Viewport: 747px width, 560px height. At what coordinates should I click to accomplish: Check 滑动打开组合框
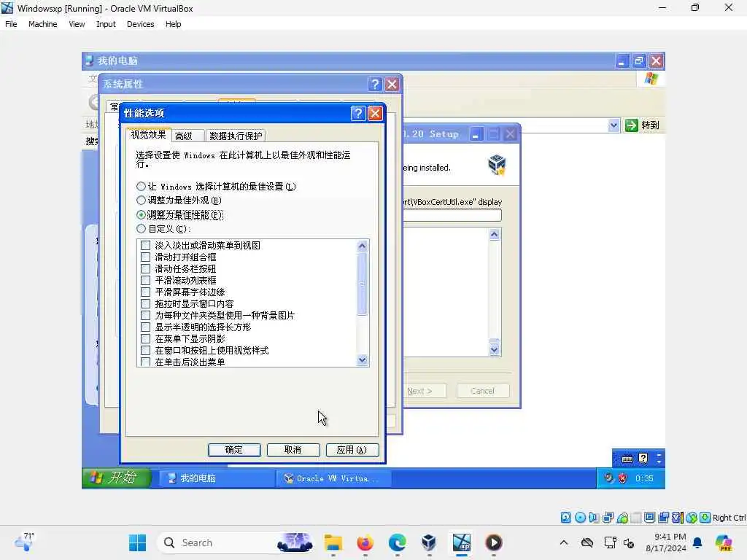tap(146, 257)
